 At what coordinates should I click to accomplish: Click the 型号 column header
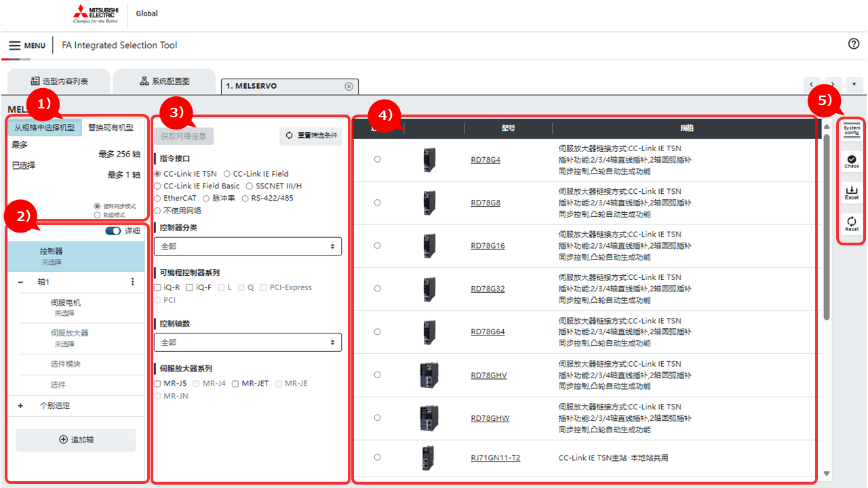(509, 127)
